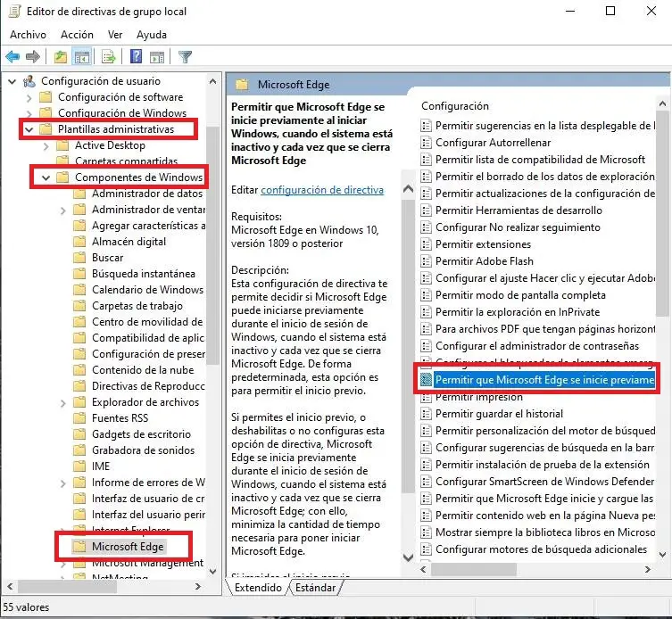Click tree pane horizontal scrollbar right arrow
This screenshot has height=619, width=672.
click(197, 586)
